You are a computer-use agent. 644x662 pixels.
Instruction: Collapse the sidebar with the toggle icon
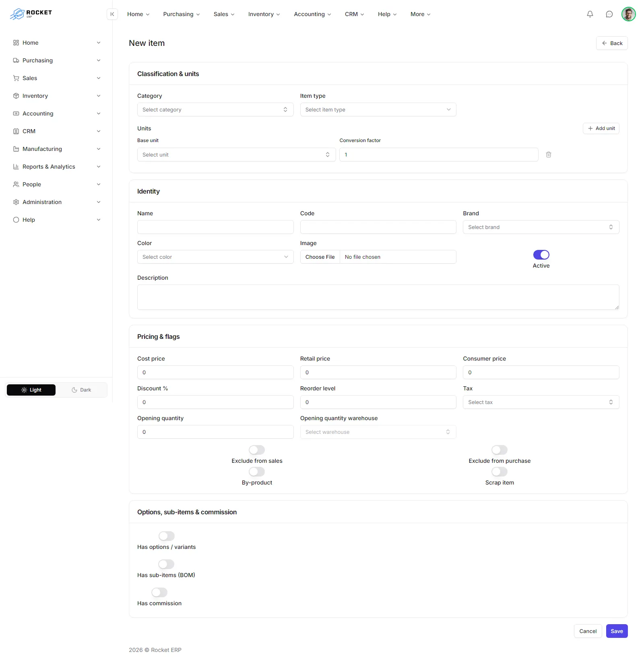pyautogui.click(x=112, y=14)
